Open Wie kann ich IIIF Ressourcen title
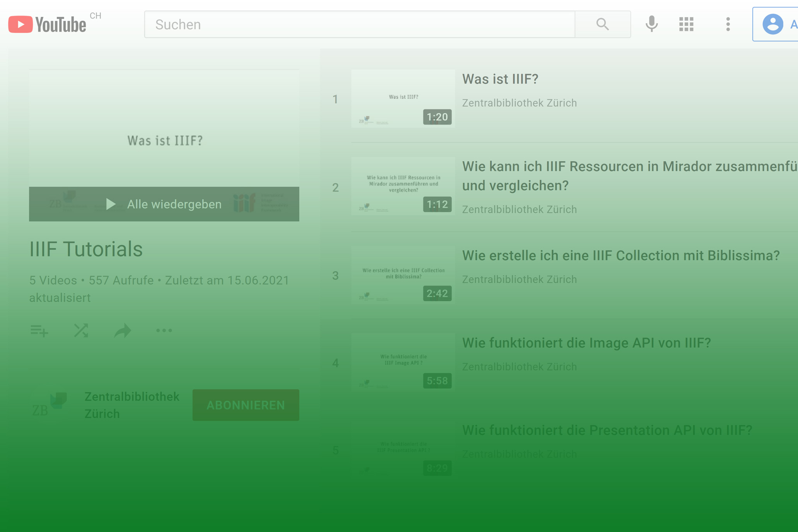The height and width of the screenshot is (532, 798). tap(630, 176)
